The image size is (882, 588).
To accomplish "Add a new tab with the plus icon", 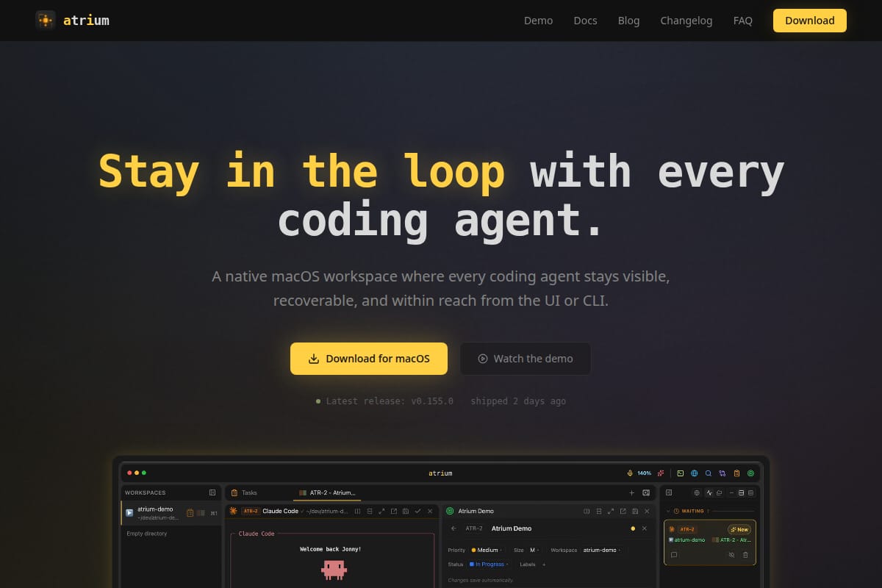I will click(x=631, y=492).
